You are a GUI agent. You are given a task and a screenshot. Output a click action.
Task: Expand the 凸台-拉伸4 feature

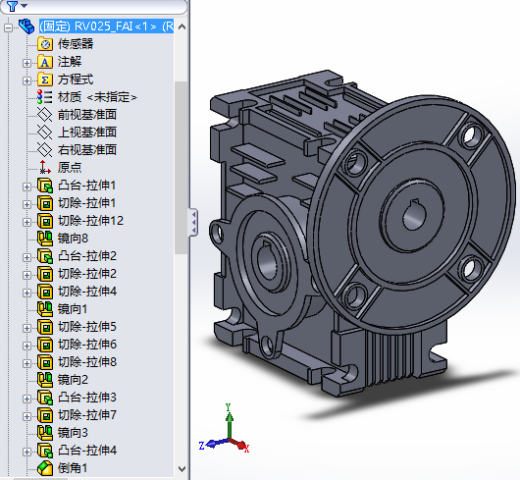(x=27, y=452)
